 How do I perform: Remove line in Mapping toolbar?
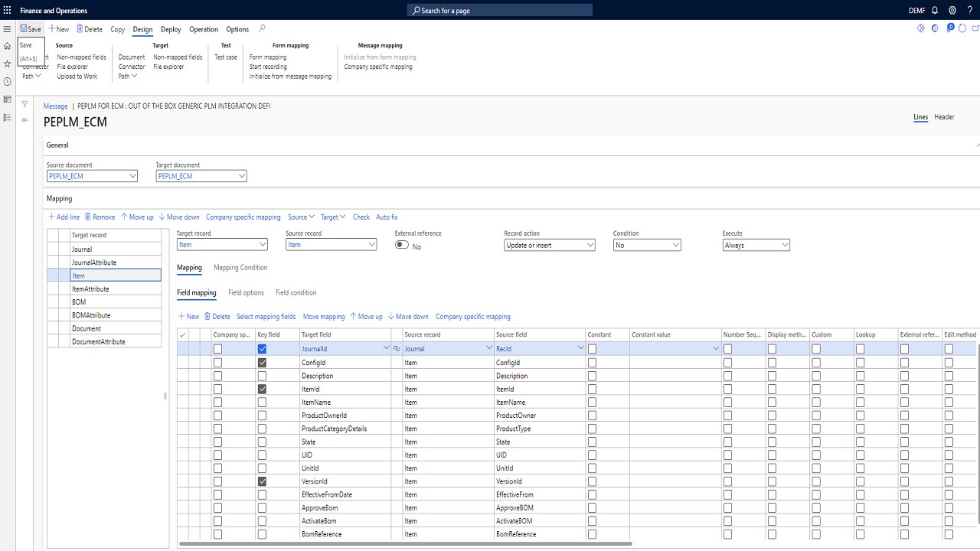(100, 217)
